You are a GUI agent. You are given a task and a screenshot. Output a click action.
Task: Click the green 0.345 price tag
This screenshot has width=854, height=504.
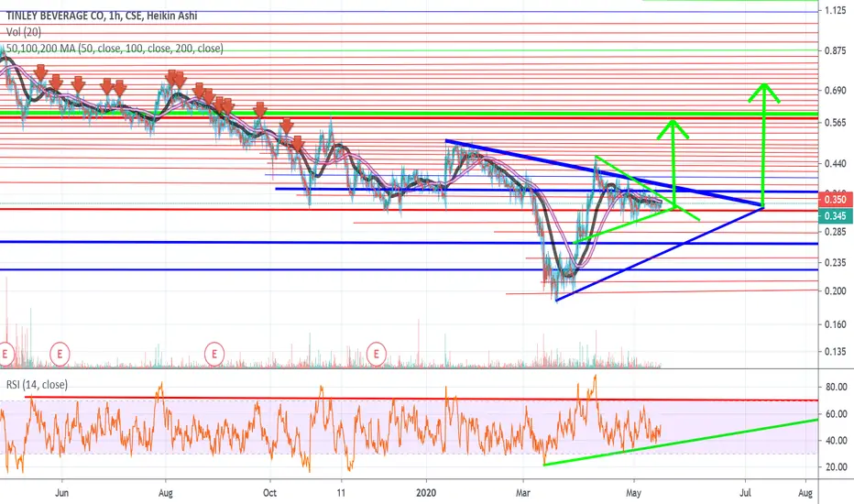point(835,216)
